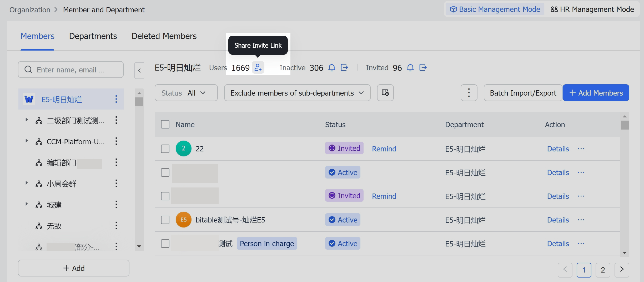Expand the CCM-Platform-U department node
Viewport: 644px width, 282px height.
(x=26, y=141)
